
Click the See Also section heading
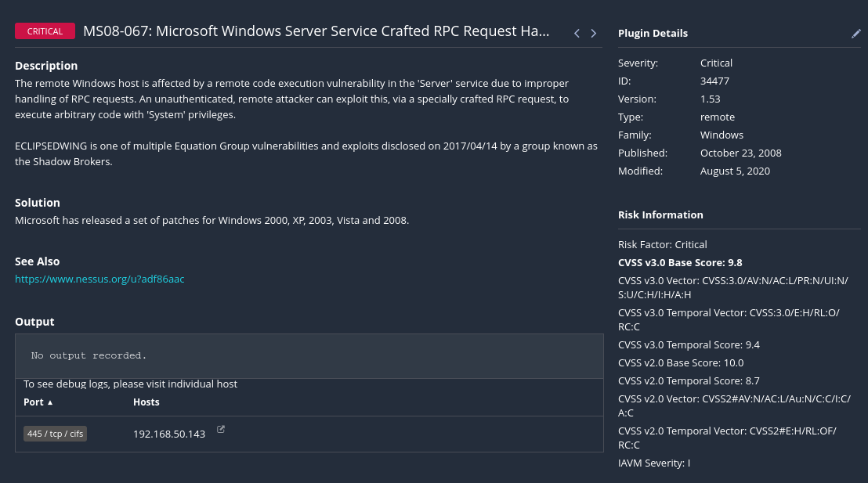(x=37, y=261)
